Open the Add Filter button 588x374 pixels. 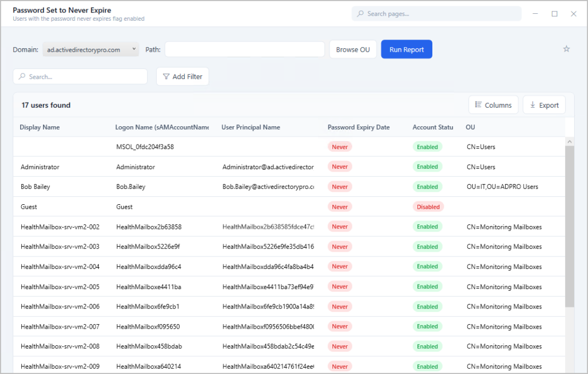coord(183,76)
